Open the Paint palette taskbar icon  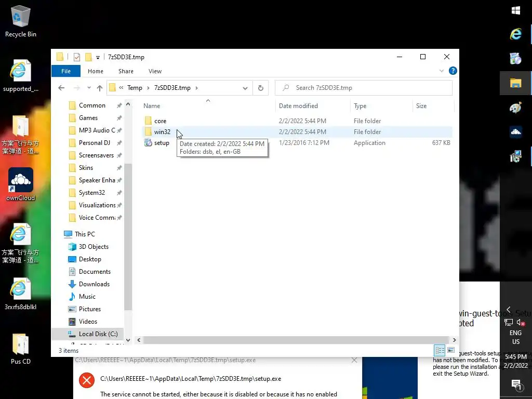click(516, 108)
